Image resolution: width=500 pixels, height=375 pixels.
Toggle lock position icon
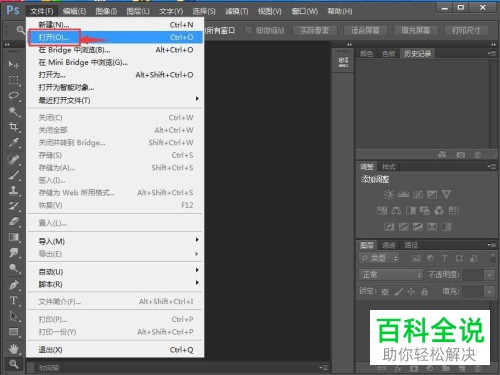pyautogui.click(x=411, y=292)
